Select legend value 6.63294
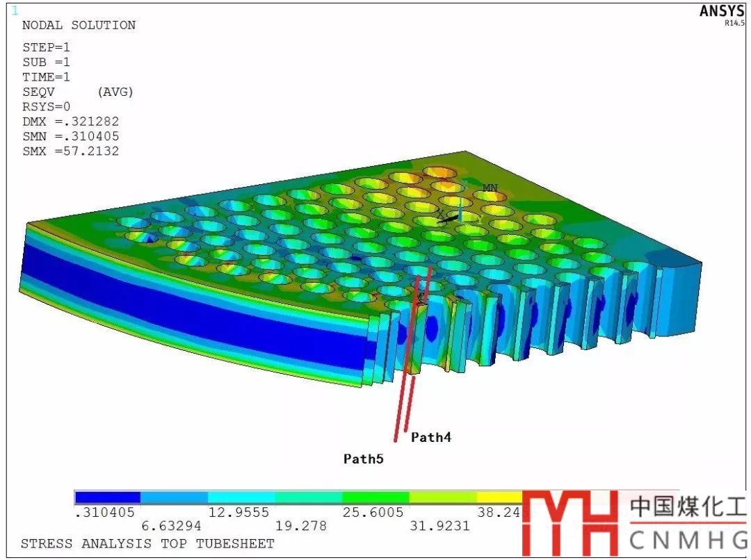This screenshot has height=560, width=751. tap(171, 526)
